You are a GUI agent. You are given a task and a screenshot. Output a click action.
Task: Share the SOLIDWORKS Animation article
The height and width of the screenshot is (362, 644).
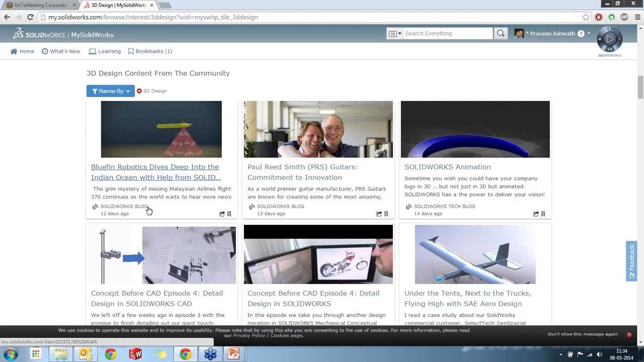[536, 214]
